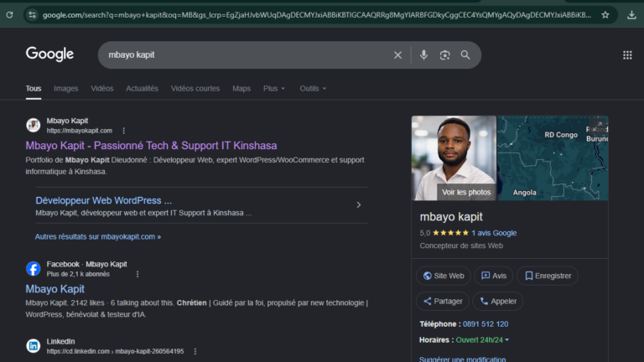The image size is (644, 362).
Task: Expand the Plus dropdown menu
Action: pyautogui.click(x=274, y=88)
